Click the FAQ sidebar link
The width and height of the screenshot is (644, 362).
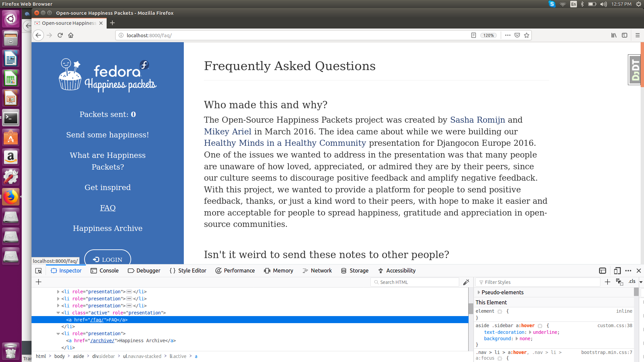point(108,208)
